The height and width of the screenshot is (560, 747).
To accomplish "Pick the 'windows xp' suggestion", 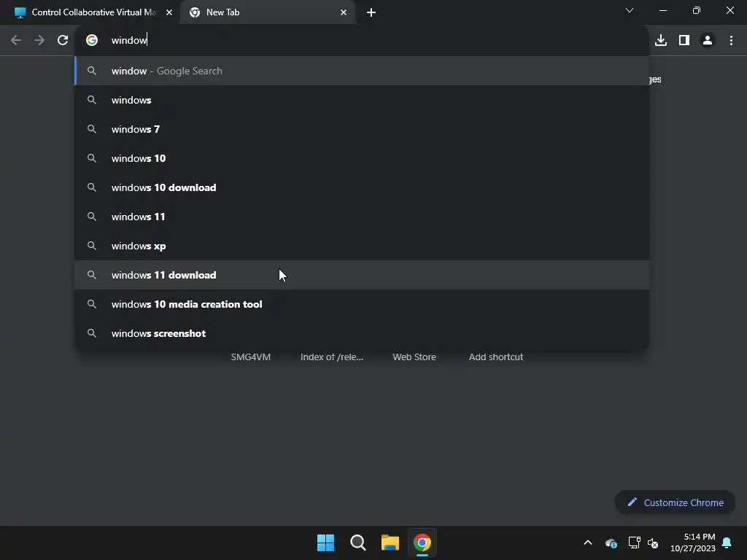I will click(362, 246).
